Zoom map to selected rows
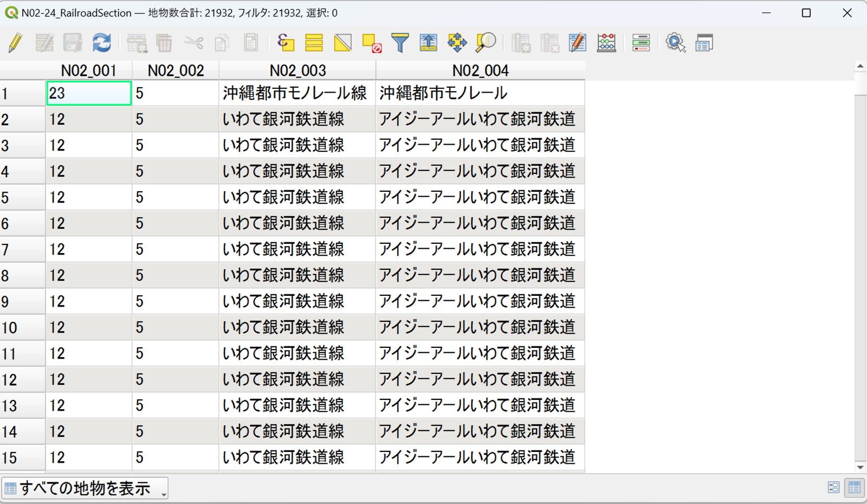Viewport: 867px width, 504px height. (x=486, y=42)
